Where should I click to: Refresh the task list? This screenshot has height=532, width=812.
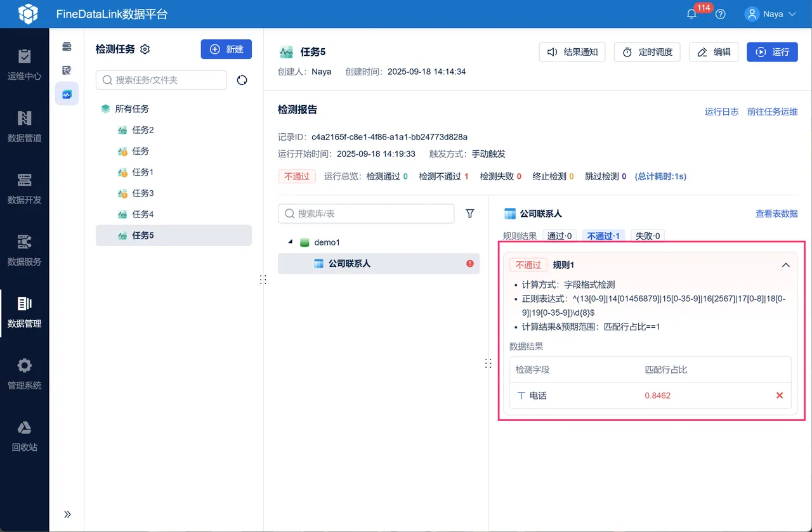(x=242, y=80)
